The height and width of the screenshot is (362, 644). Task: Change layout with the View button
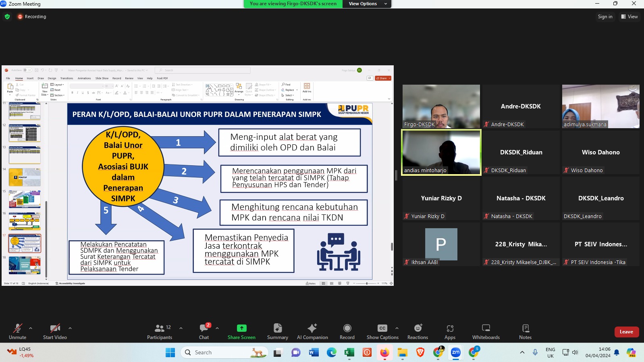[629, 17]
